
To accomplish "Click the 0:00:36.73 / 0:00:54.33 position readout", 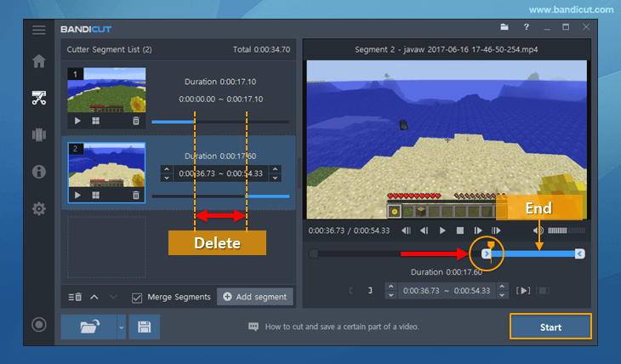I will point(349,230).
